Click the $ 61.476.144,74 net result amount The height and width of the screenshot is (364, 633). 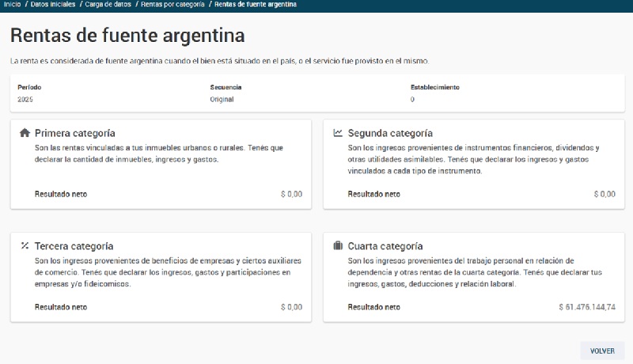coord(586,307)
